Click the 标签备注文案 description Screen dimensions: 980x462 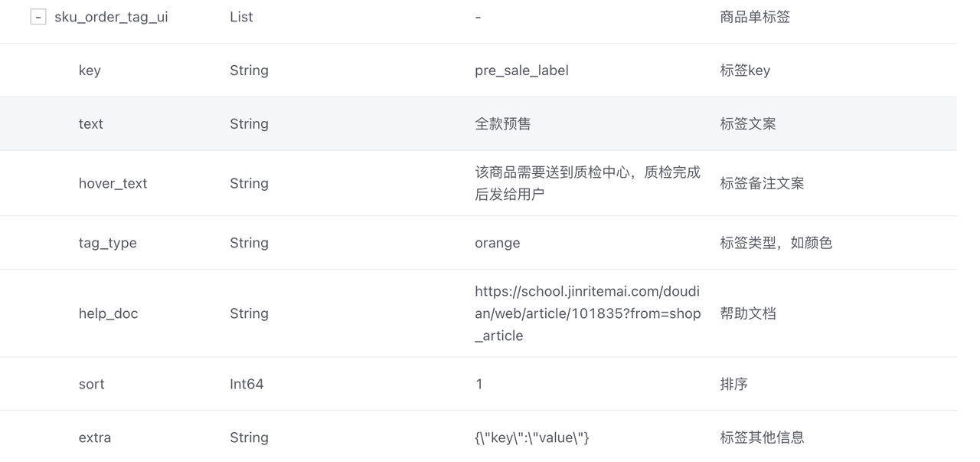(761, 183)
